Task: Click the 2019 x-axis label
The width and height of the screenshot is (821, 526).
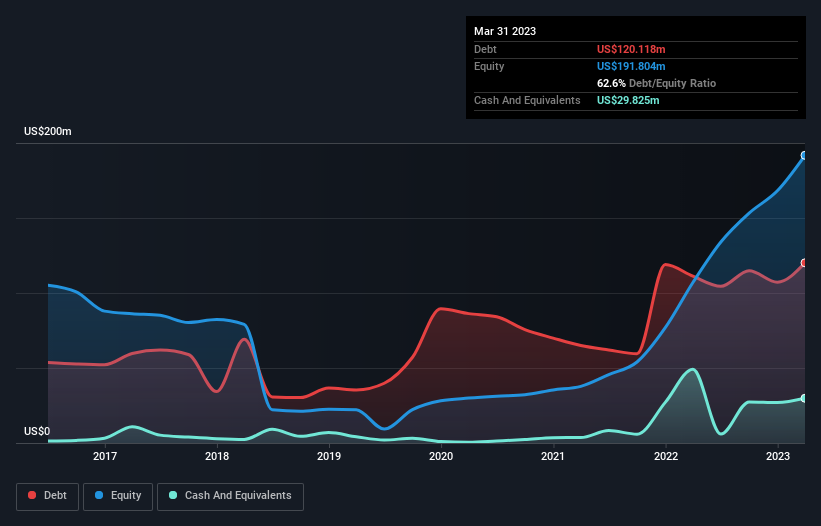Action: tap(329, 456)
